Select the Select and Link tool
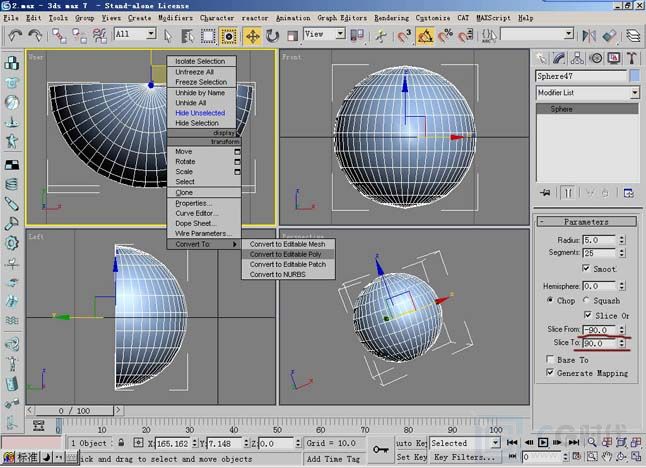This screenshot has height=468, width=646. pyautogui.click(x=59, y=36)
